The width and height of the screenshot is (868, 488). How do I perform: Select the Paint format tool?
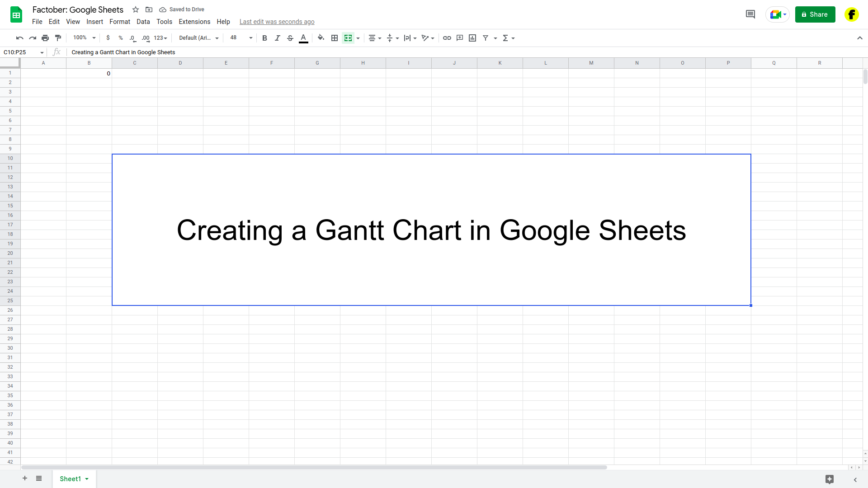pos(58,38)
